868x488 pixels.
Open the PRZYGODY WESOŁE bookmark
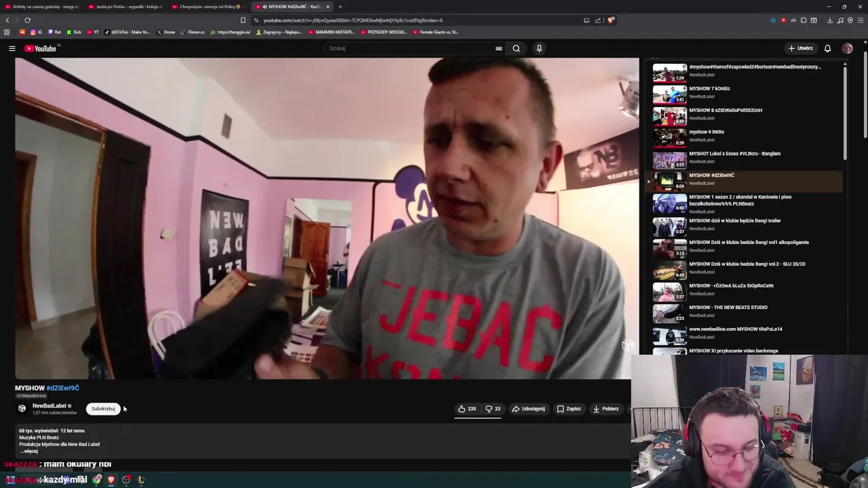pos(384,32)
